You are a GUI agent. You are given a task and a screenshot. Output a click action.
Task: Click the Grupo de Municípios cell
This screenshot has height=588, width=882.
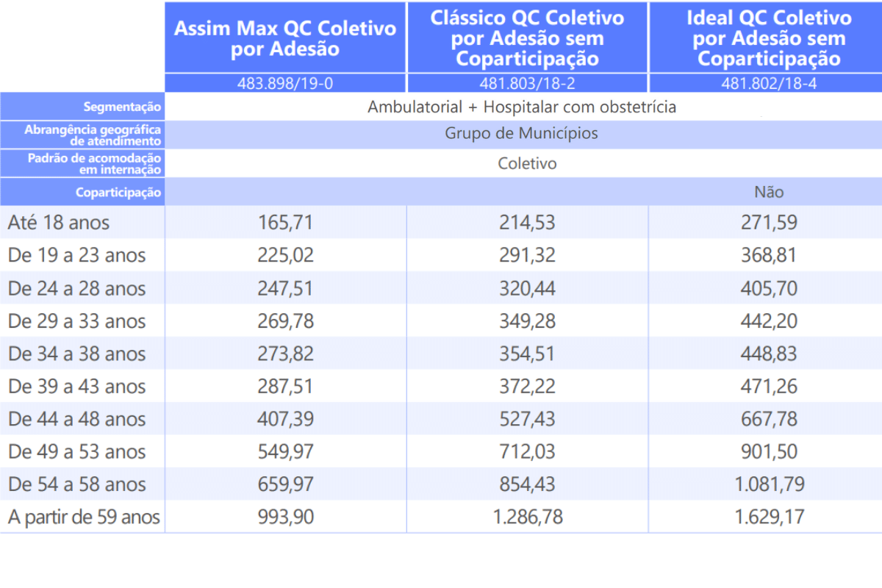[526, 134]
